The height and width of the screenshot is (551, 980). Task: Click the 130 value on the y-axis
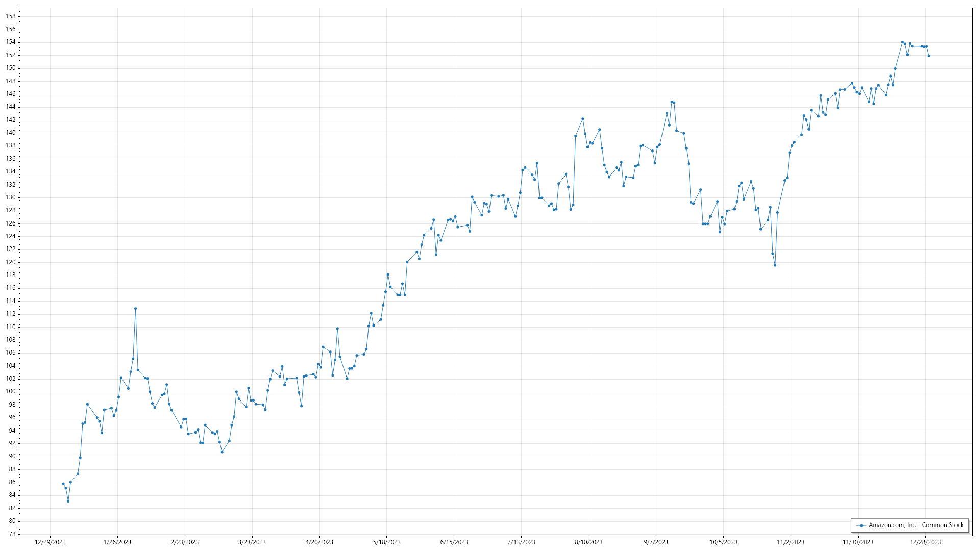tap(11, 197)
